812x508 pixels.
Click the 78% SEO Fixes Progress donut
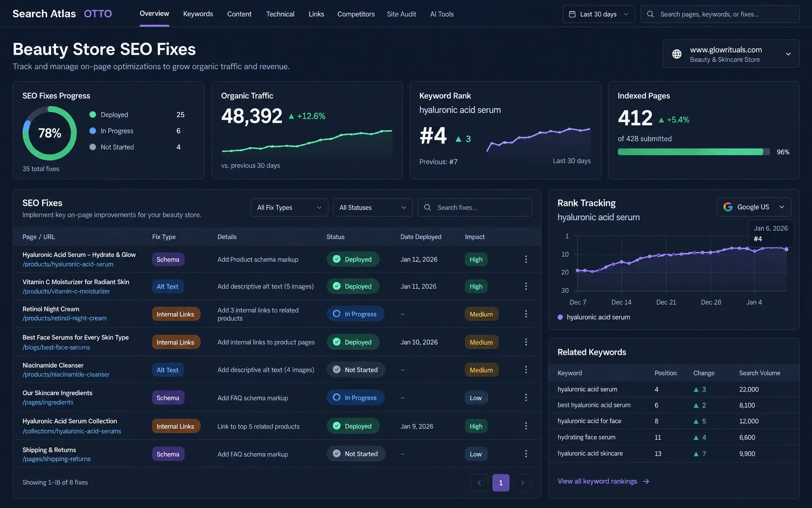(50, 133)
